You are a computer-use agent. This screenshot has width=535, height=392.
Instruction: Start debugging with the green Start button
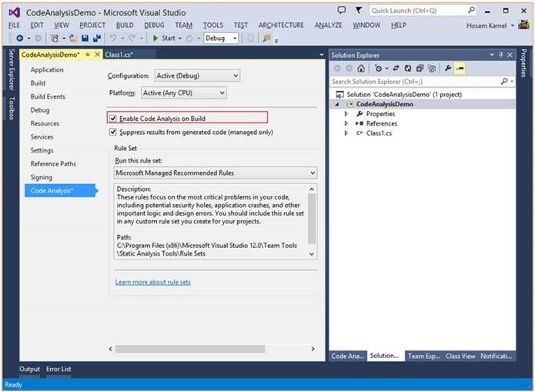coord(164,39)
